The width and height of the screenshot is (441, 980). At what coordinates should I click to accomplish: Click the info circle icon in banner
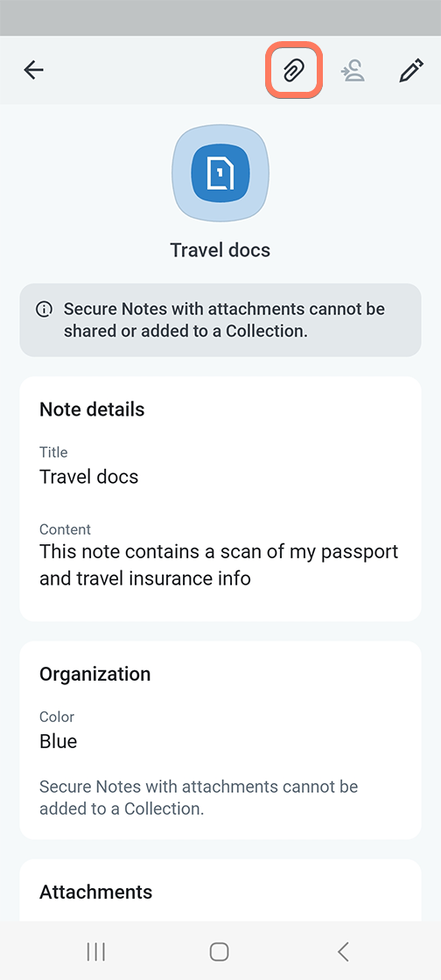pos(44,310)
